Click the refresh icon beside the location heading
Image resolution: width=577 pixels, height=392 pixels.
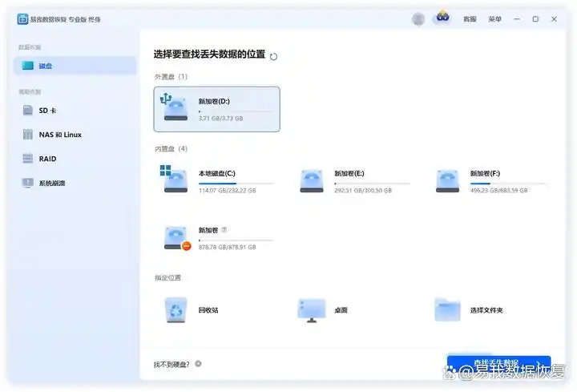[273, 57]
